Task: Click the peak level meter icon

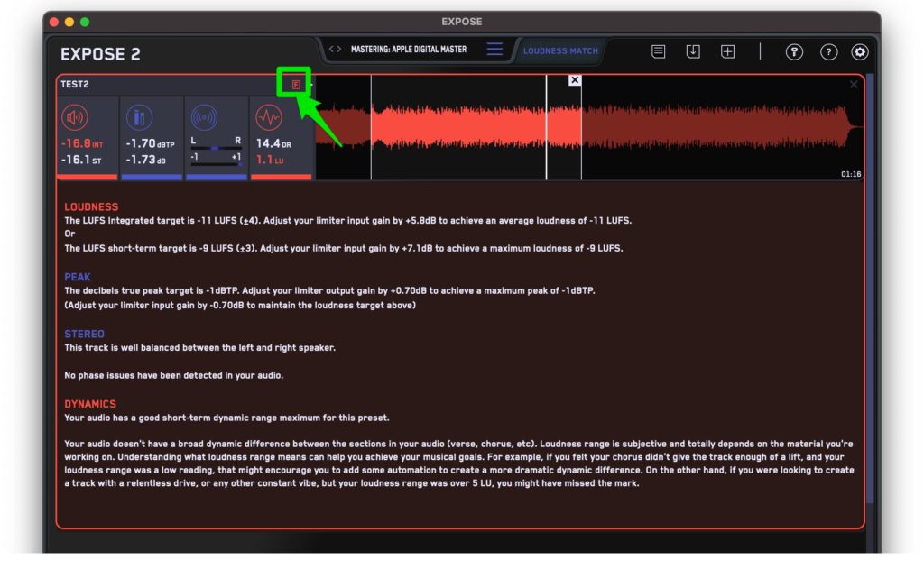Action: (x=140, y=117)
